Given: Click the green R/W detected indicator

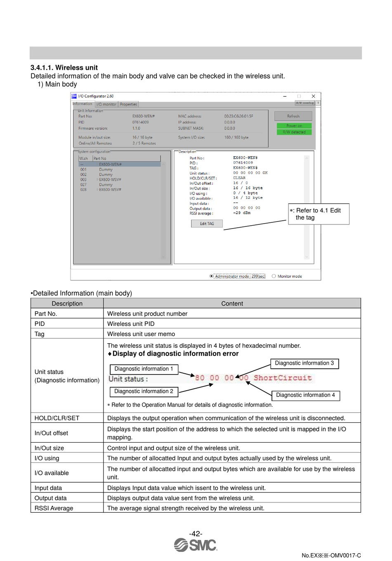Looking at the screenshot, I should pos(294,132).
